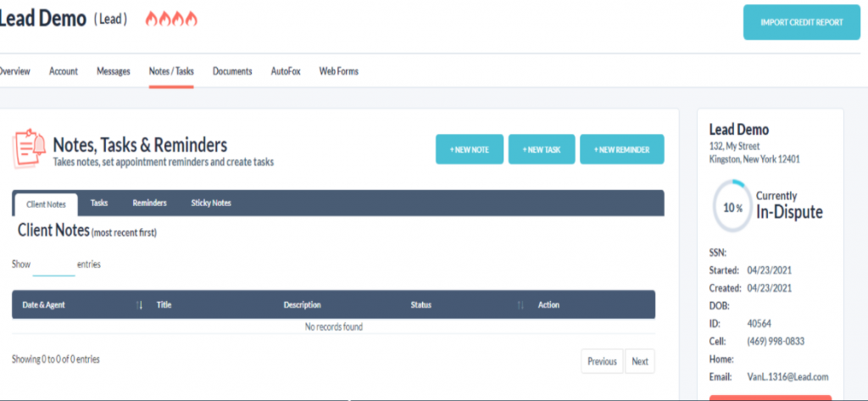Create a note with + New Note
Viewport: 868px width, 401px height.
470,149
